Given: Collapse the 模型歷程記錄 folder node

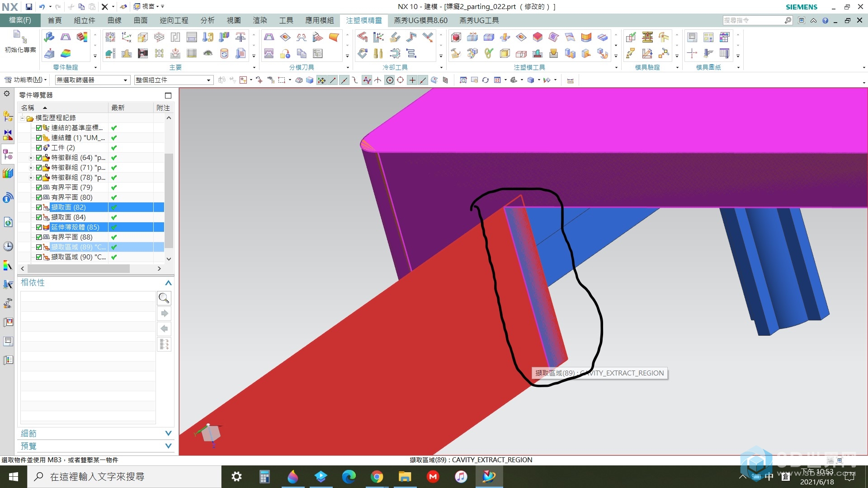Looking at the screenshot, I should 22,118.
